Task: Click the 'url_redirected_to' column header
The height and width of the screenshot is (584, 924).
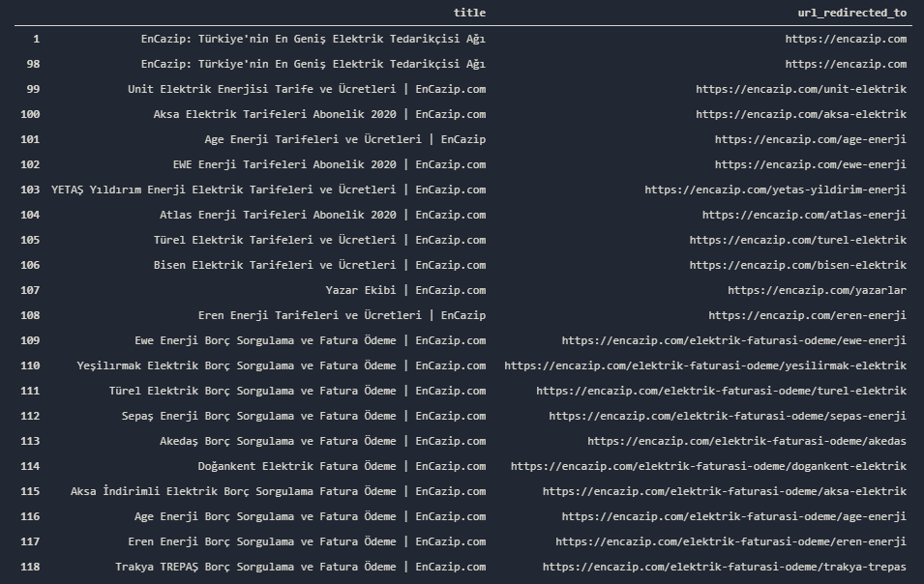Action: pos(851,13)
